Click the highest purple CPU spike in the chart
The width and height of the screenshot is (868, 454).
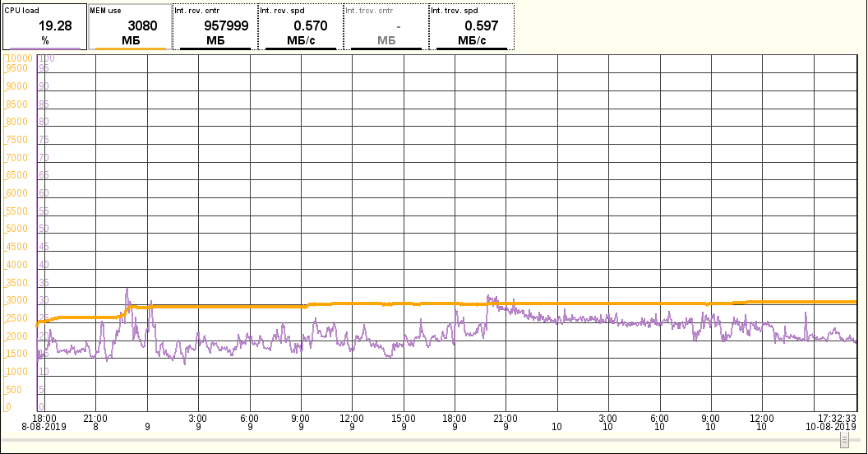[x=127, y=290]
